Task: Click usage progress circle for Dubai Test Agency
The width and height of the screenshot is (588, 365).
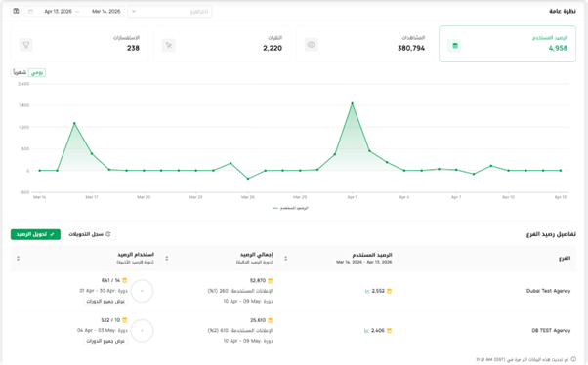Action: pyautogui.click(x=143, y=291)
